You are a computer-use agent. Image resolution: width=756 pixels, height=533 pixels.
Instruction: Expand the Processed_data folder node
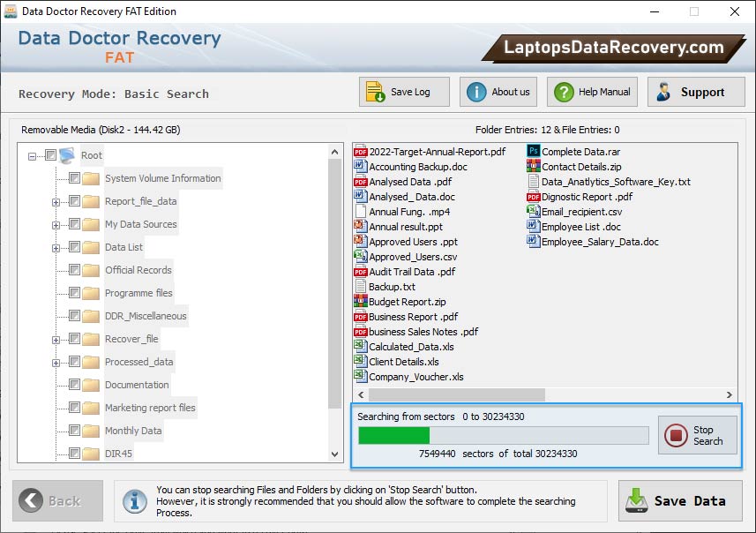(56, 364)
